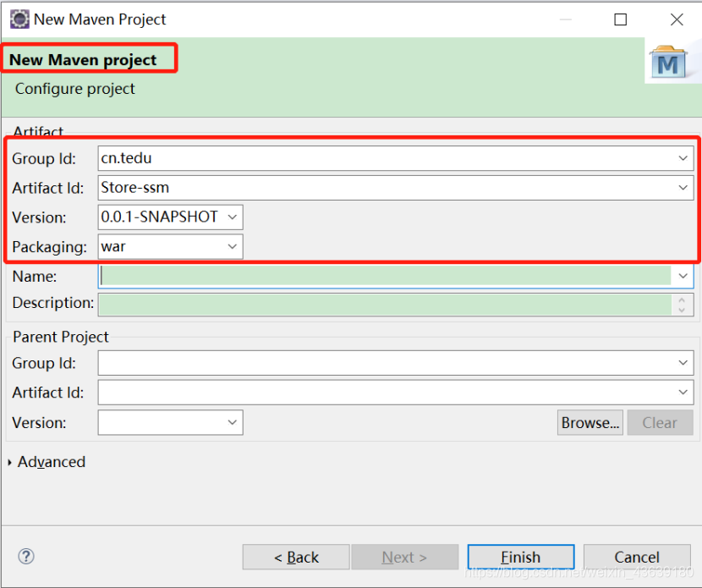Close the New Maven Project dialog
Viewport: 702px width, 588px height.
click(x=677, y=19)
